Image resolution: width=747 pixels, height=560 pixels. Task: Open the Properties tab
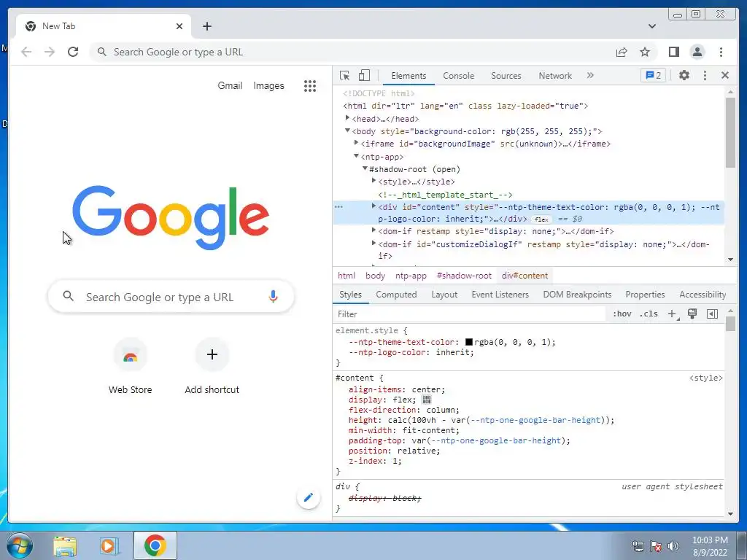[645, 295]
